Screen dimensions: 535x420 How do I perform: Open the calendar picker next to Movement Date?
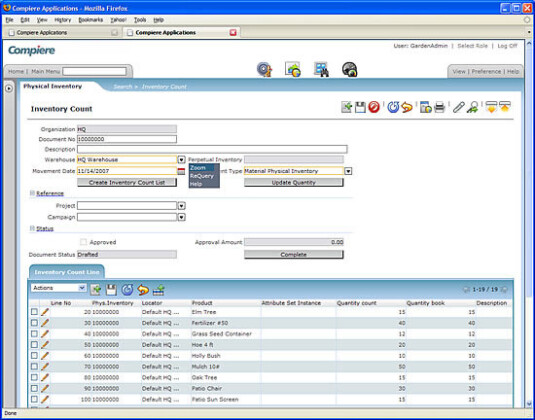point(181,171)
